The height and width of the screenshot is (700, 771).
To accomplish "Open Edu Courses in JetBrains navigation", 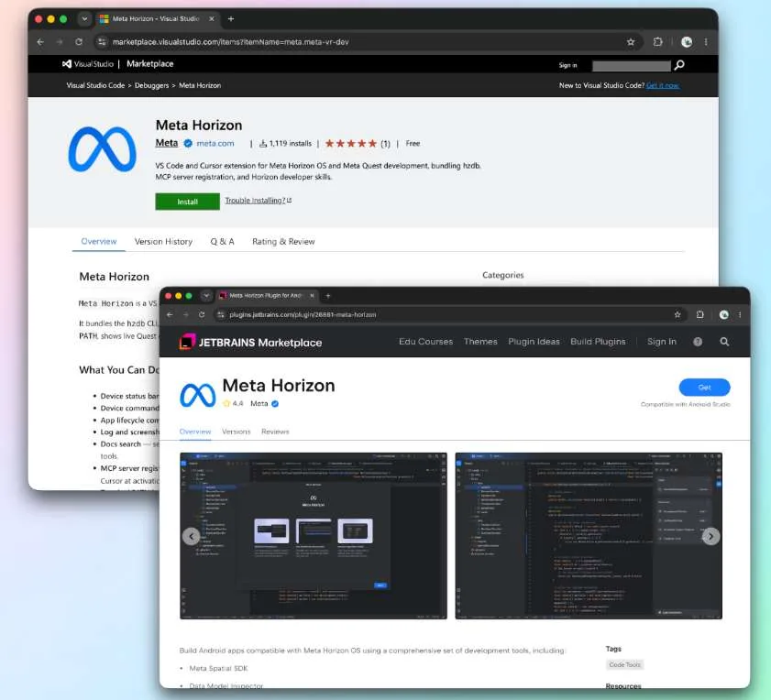I will click(x=425, y=342).
